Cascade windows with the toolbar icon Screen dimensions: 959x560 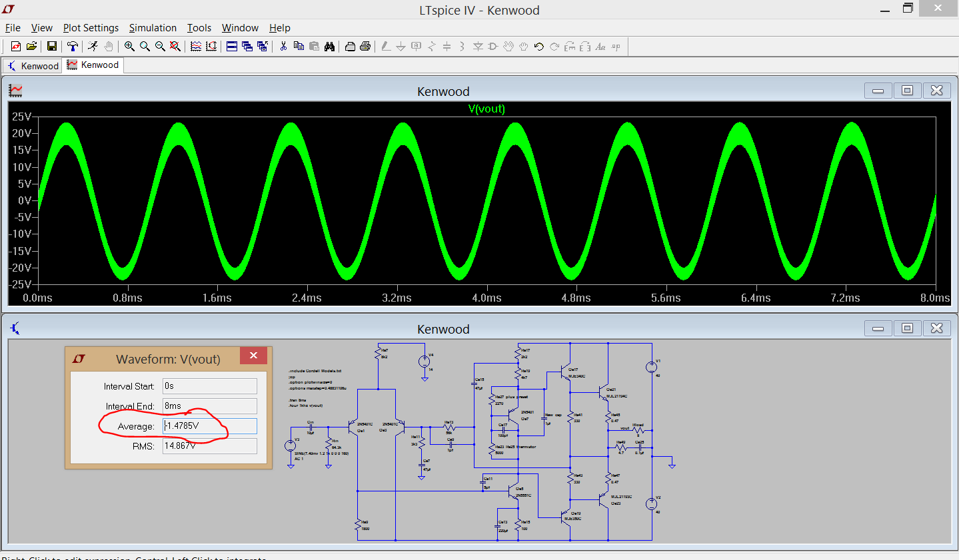(x=247, y=46)
